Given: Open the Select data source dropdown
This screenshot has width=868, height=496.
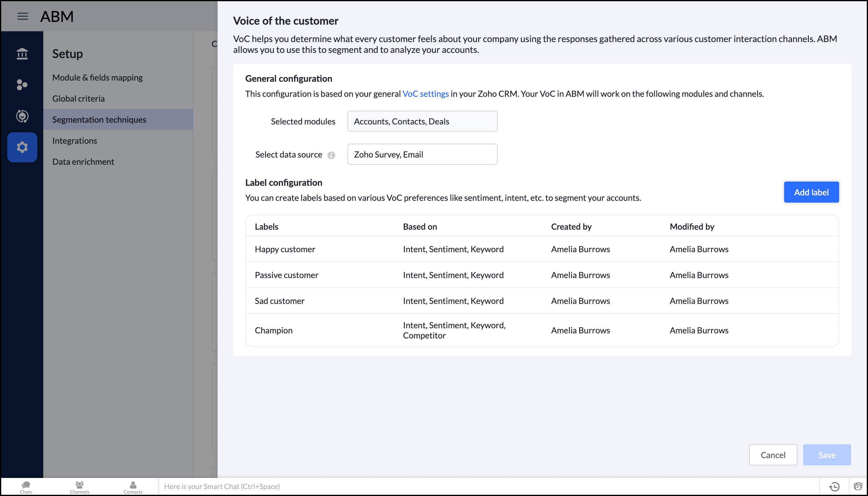Looking at the screenshot, I should click(x=422, y=154).
